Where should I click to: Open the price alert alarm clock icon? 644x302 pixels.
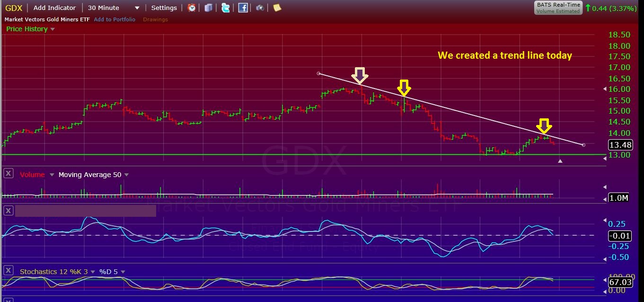[192, 8]
